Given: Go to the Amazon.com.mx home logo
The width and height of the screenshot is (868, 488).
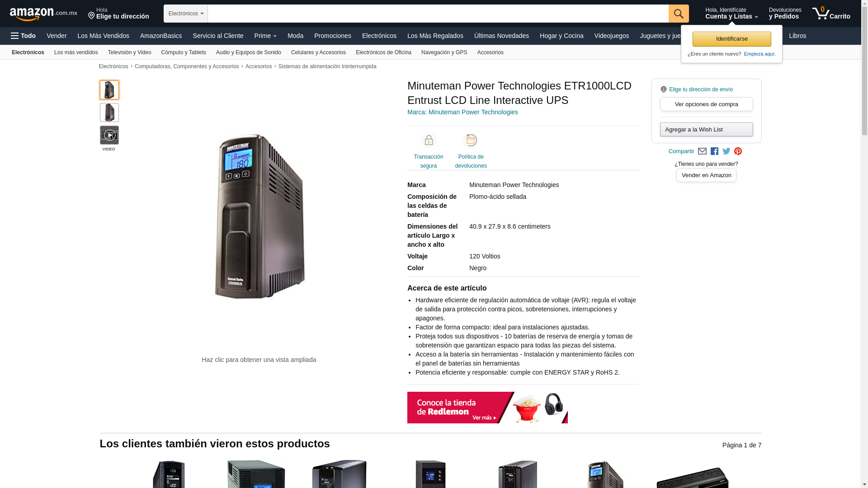Looking at the screenshot, I should coord(43,14).
